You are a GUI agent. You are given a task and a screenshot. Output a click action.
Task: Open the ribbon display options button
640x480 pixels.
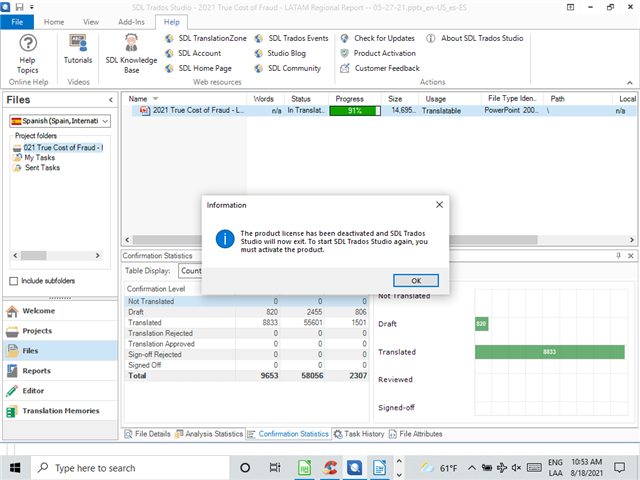click(571, 7)
